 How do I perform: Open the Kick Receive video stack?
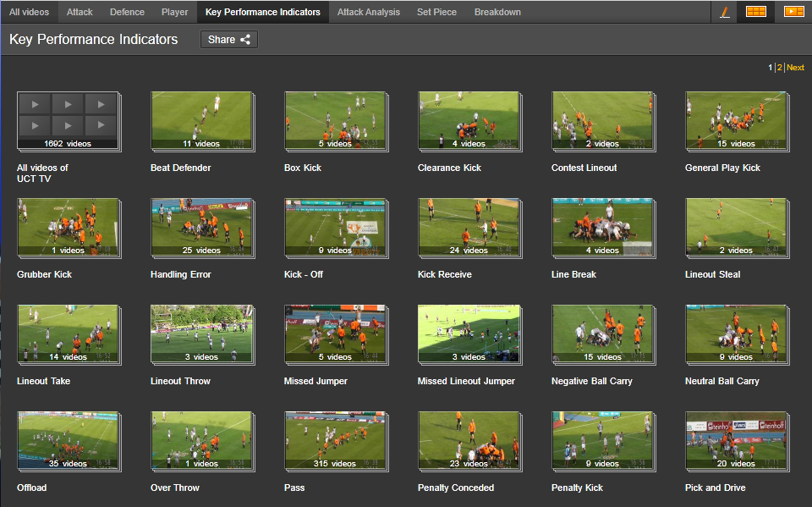click(468, 228)
